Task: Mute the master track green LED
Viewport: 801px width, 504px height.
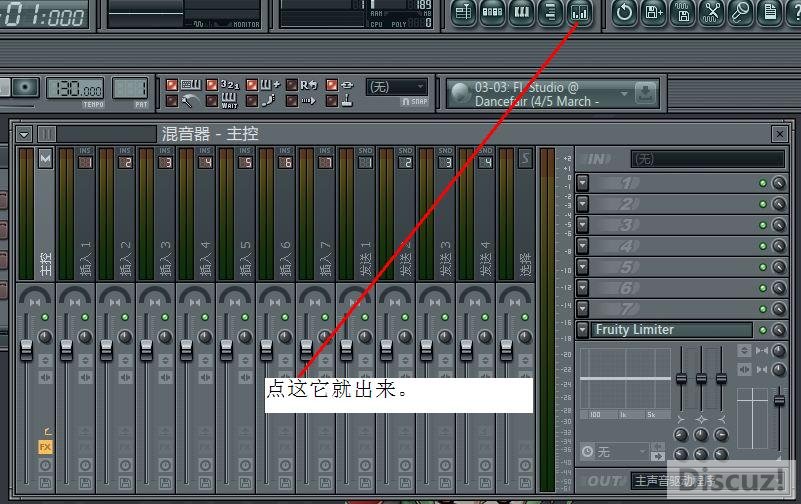Action: pyautogui.click(x=45, y=318)
